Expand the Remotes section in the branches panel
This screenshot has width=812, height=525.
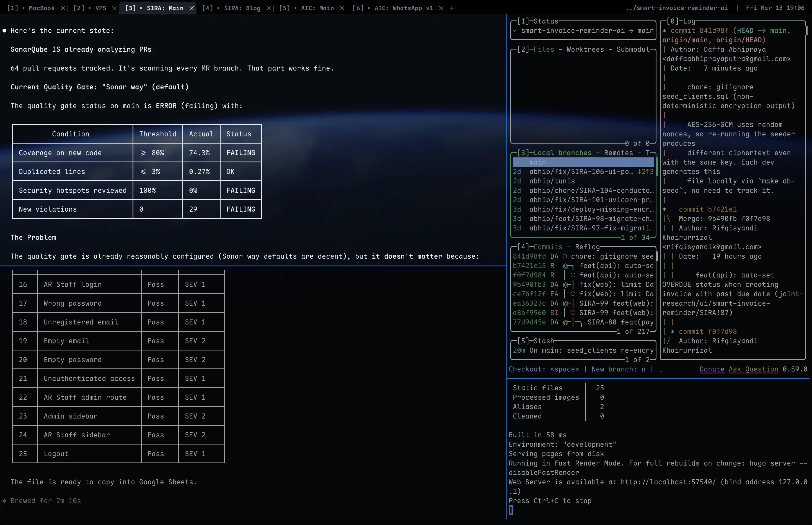[x=619, y=153]
